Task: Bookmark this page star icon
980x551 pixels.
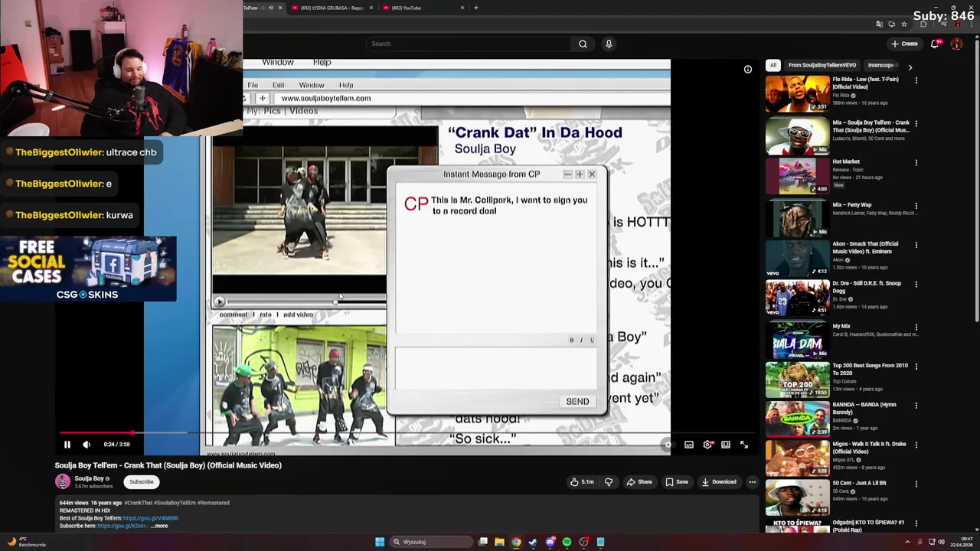Action: [x=904, y=24]
